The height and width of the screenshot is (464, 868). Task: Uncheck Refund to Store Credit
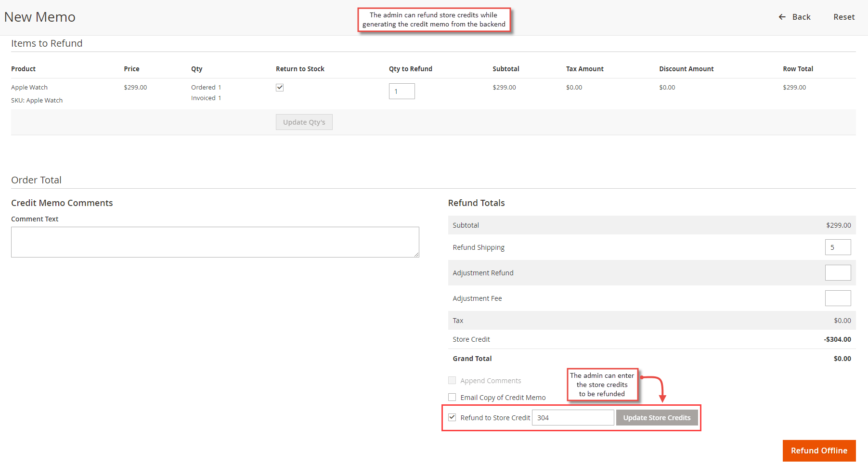pos(452,417)
